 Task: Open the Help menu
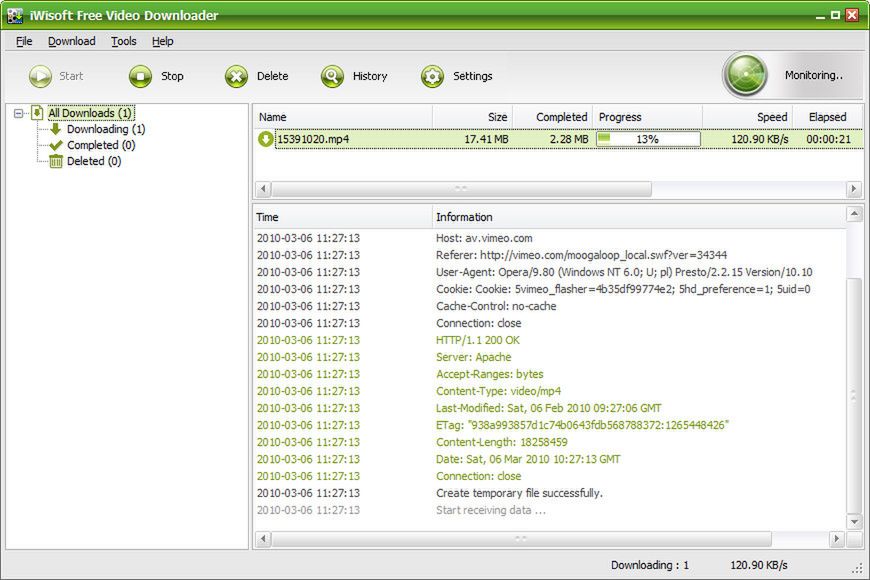click(x=163, y=41)
